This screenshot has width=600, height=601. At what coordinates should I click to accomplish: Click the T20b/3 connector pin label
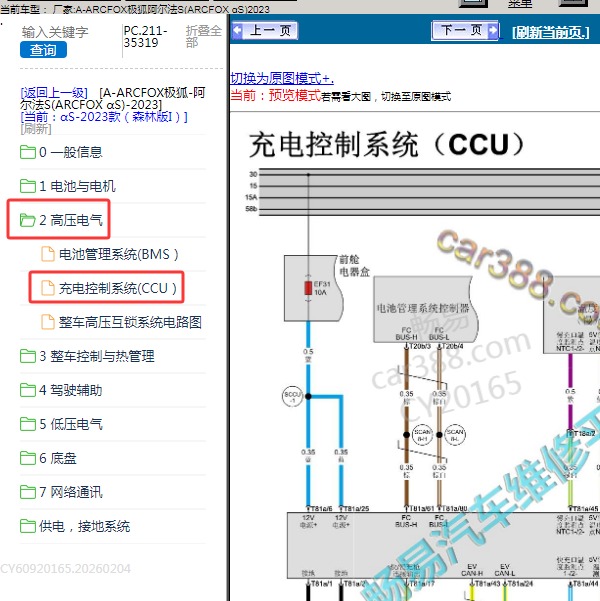[420, 346]
